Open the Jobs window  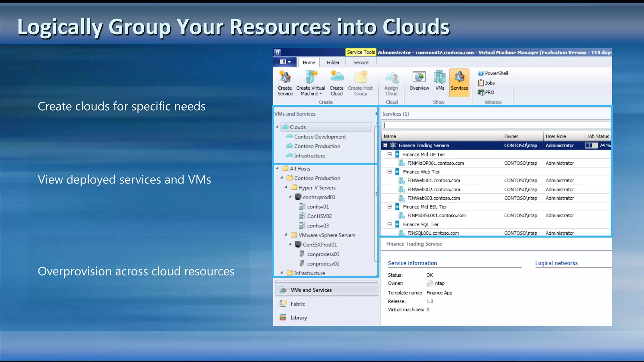486,83
